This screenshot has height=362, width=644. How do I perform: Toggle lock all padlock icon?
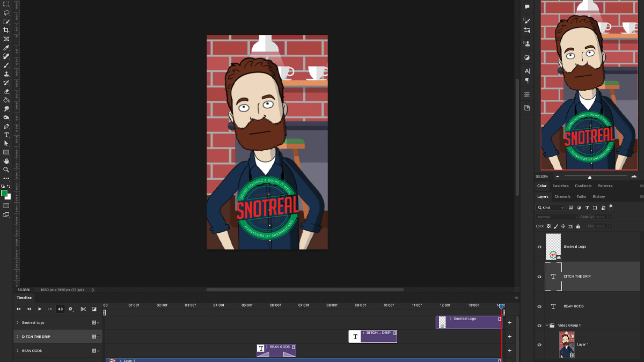point(578,226)
